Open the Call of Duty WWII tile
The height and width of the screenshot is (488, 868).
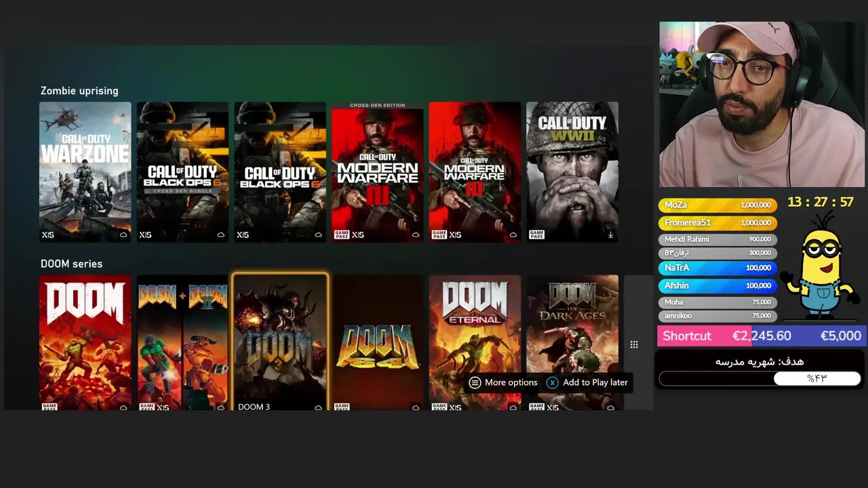click(x=572, y=171)
